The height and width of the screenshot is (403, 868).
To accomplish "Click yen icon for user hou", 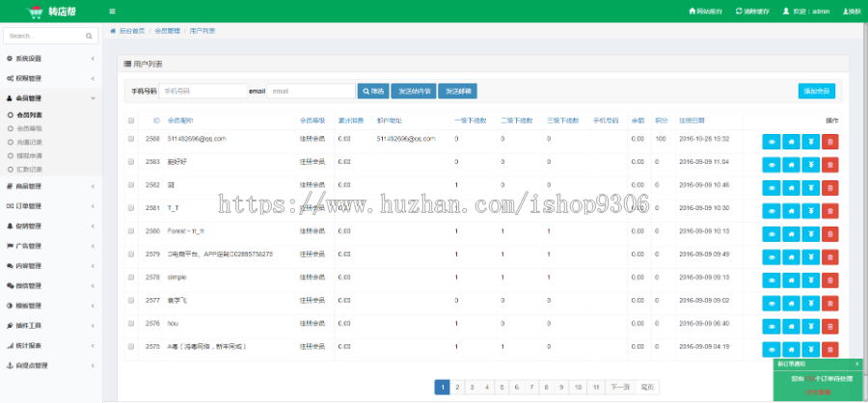I will click(810, 327).
